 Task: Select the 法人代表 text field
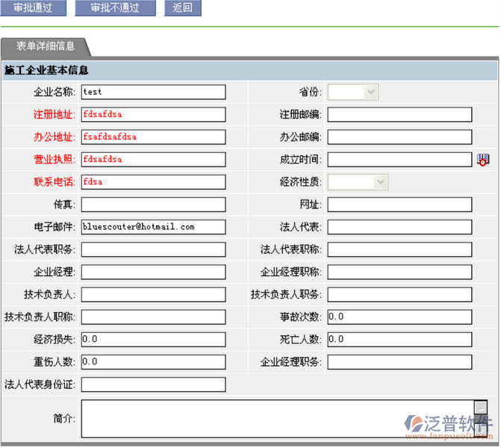pyautogui.click(x=399, y=226)
